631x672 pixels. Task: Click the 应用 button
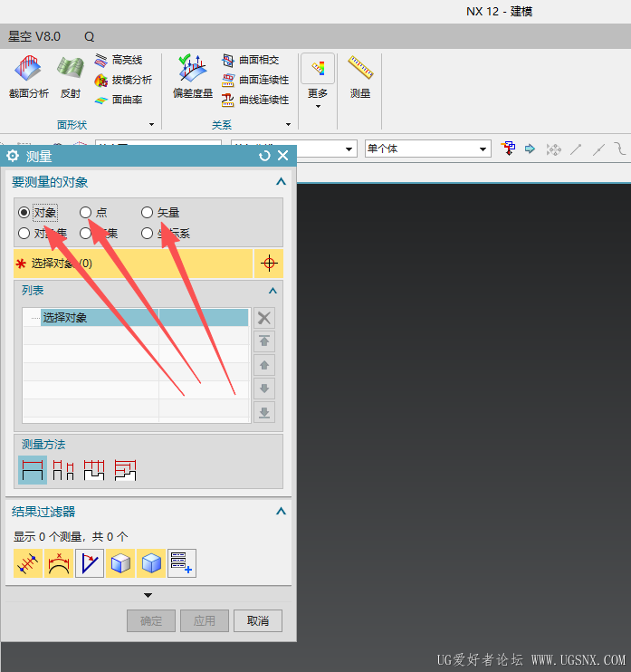(205, 620)
